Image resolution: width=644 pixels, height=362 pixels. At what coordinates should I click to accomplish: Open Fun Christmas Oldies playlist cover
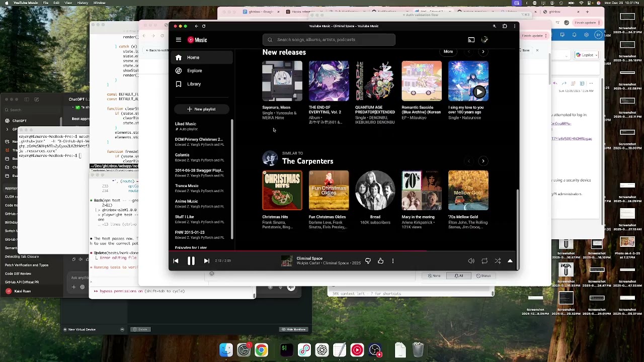pos(329,190)
